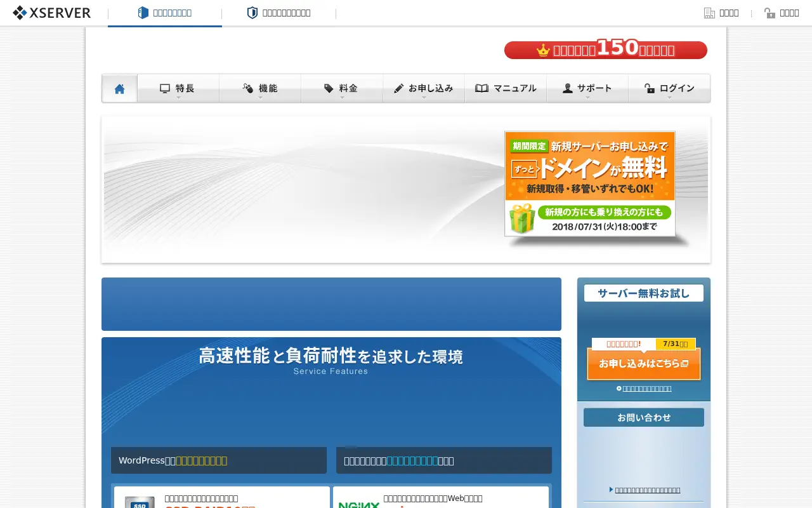
Task: Click the grey building icon link at top right
Action: [x=721, y=13]
